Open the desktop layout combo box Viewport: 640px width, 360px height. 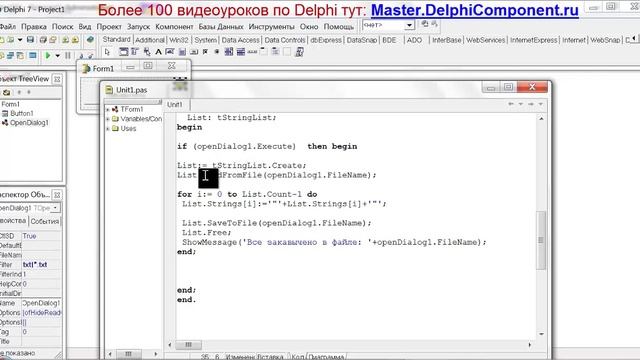click(388, 25)
